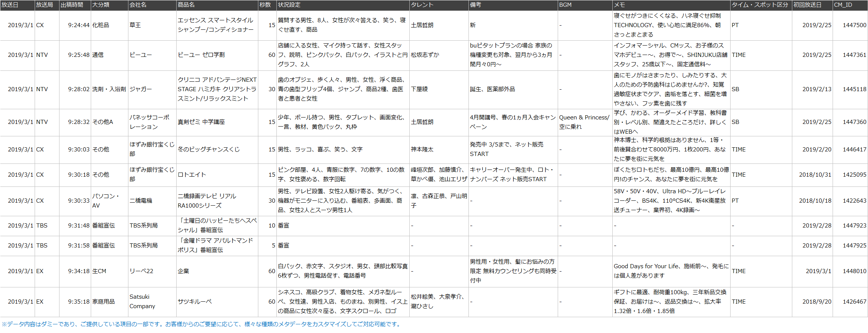Select the Satsuki Company cell
868x333 pixels.
(x=142, y=302)
